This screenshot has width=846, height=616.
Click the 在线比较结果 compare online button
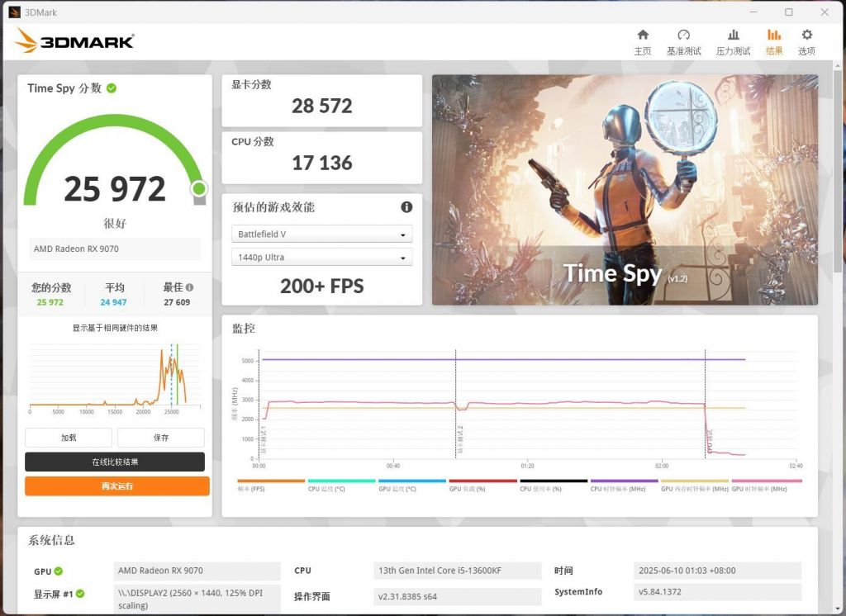116,462
